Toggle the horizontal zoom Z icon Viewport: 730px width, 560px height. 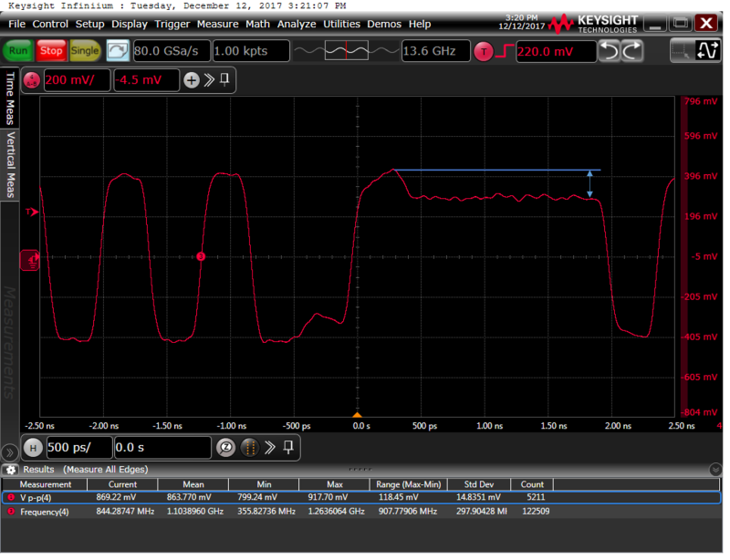pos(225,448)
